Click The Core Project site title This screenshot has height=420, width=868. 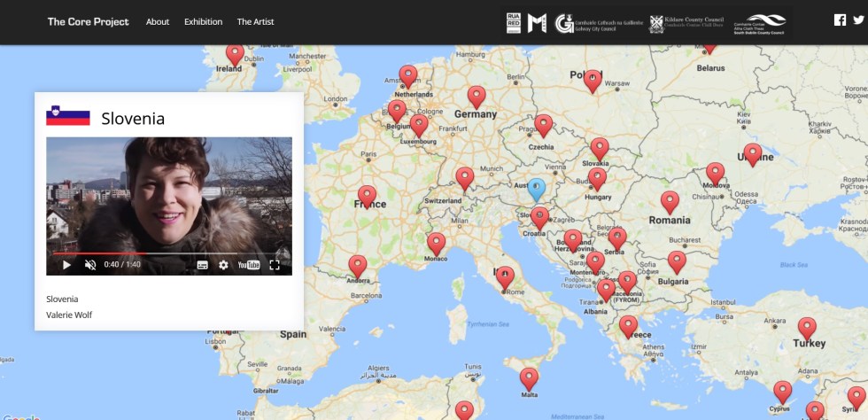(88, 21)
